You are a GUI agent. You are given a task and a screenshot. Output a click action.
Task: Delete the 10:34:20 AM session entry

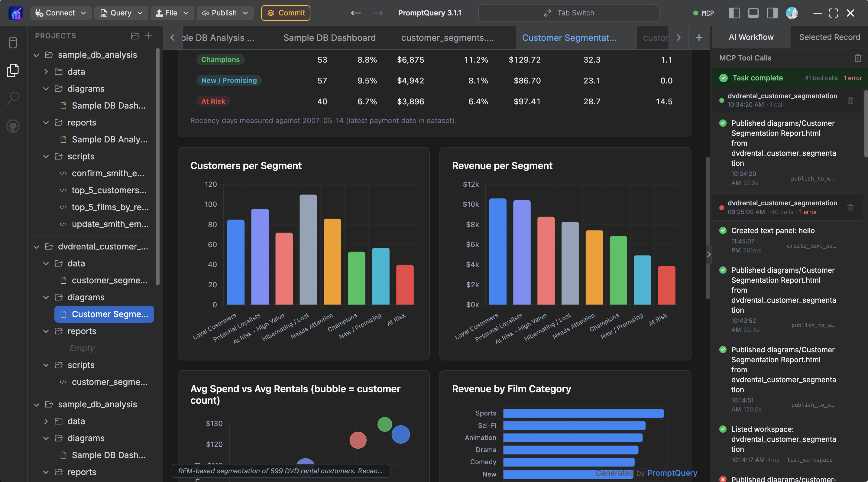(x=850, y=100)
